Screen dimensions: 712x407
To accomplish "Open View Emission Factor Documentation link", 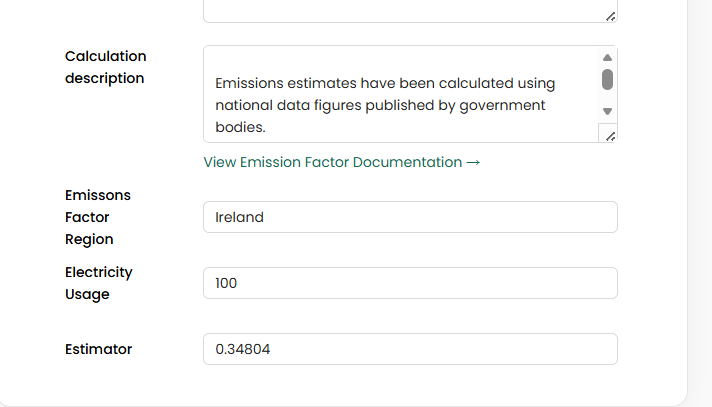I will click(x=333, y=162).
